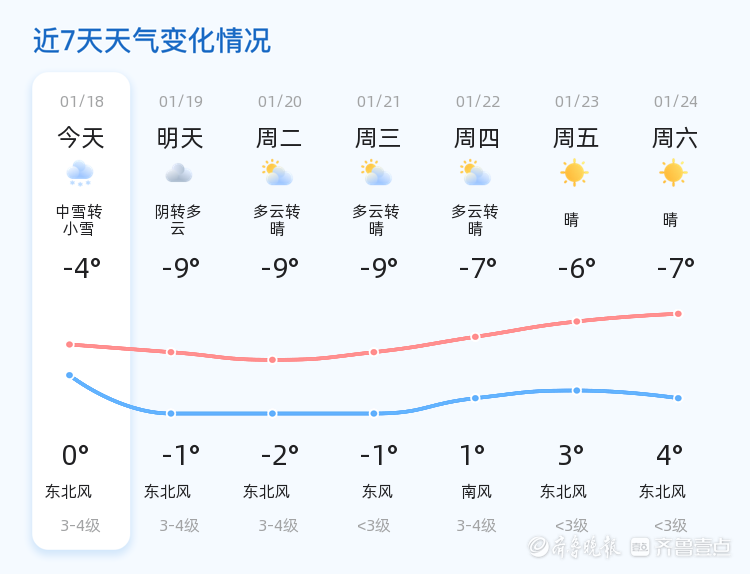Click the partly cloudy icon for 周四
This screenshot has height=574, width=750.
click(x=476, y=173)
